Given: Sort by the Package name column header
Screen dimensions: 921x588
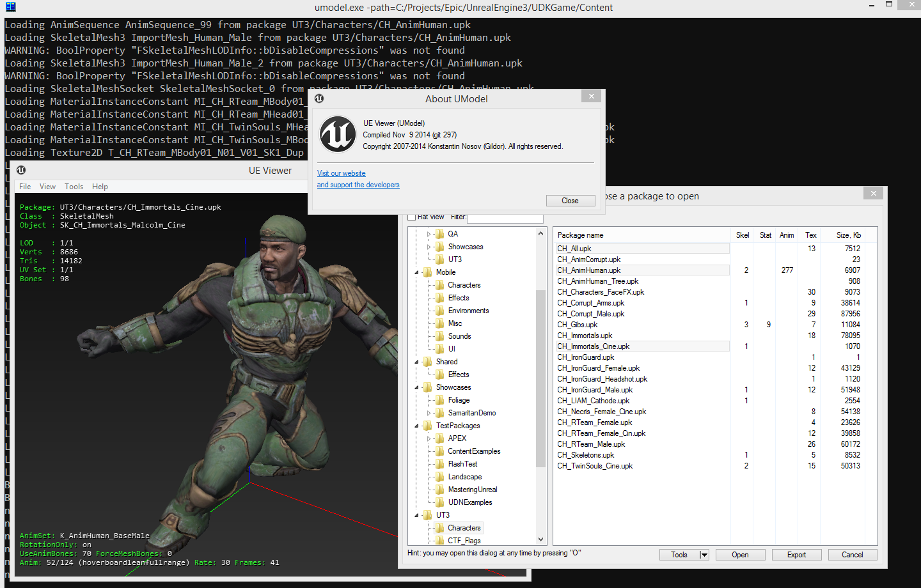Looking at the screenshot, I should click(643, 235).
